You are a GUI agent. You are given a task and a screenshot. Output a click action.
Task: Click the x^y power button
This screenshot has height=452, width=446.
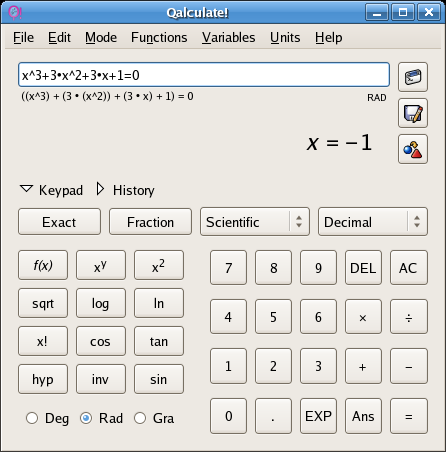point(101,265)
